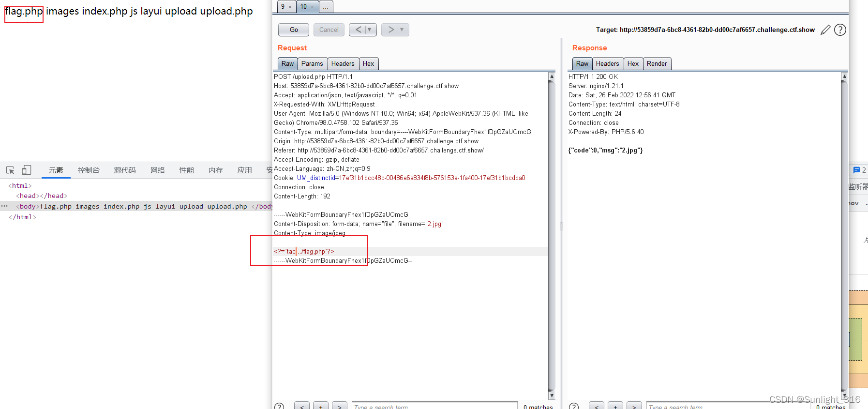Open new tab via ellipsis tab
868x409 pixels.
pos(326,6)
